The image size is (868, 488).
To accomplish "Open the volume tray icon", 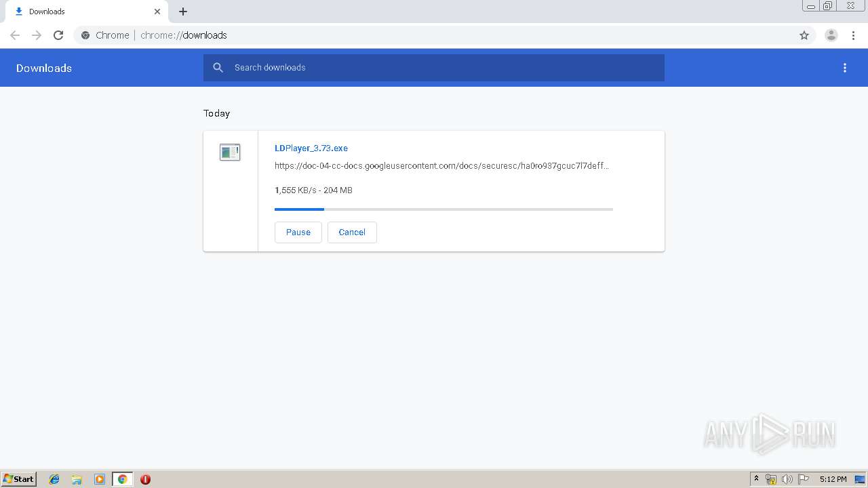I will (787, 479).
